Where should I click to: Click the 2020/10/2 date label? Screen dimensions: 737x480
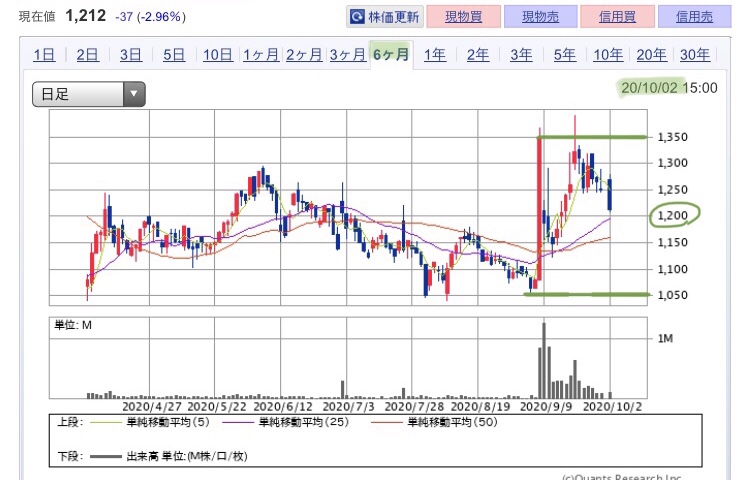click(x=612, y=406)
